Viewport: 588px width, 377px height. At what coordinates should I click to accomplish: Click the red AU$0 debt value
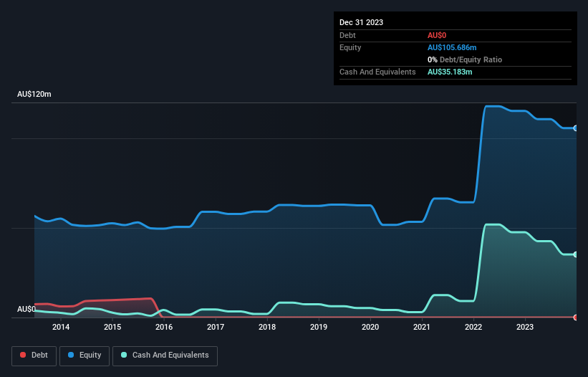point(437,35)
